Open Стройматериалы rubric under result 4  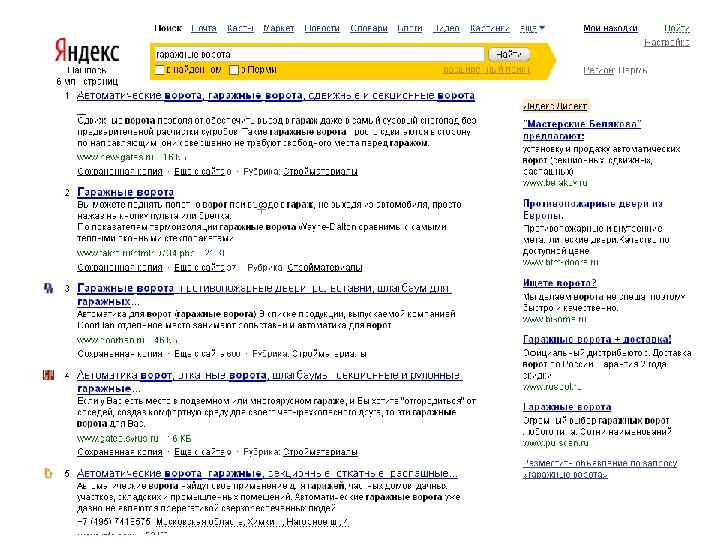(320, 452)
